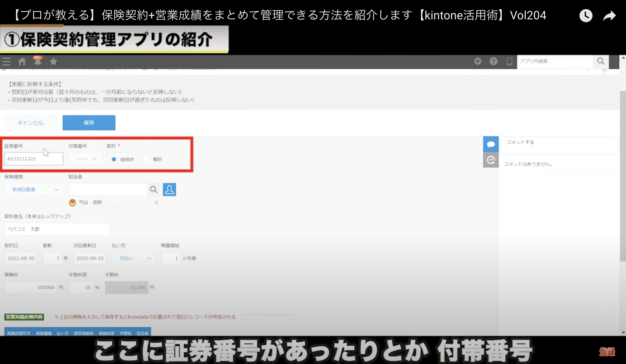Select the 解約 radio button

coord(147,159)
